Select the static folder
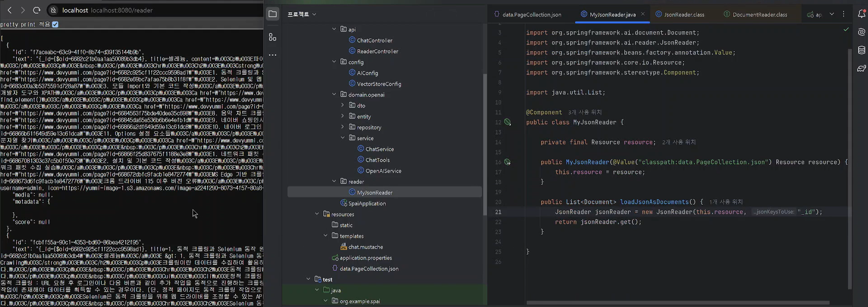868x307 pixels. pos(346,225)
